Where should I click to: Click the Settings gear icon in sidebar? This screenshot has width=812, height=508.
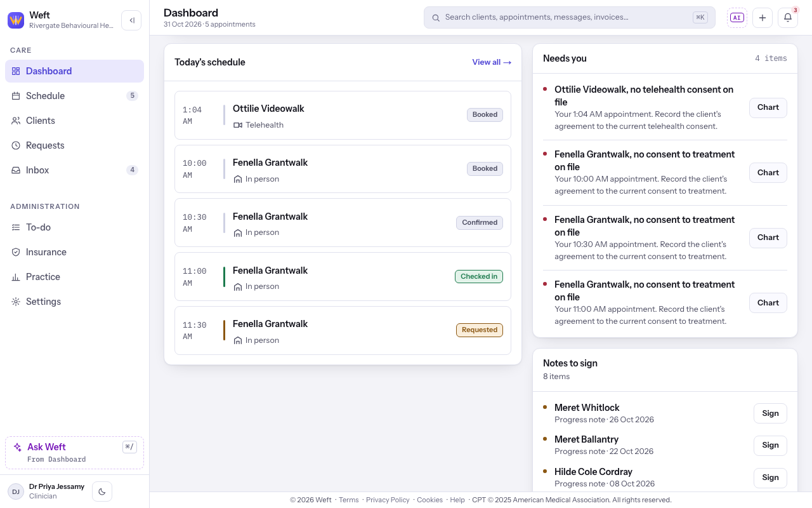tap(16, 302)
